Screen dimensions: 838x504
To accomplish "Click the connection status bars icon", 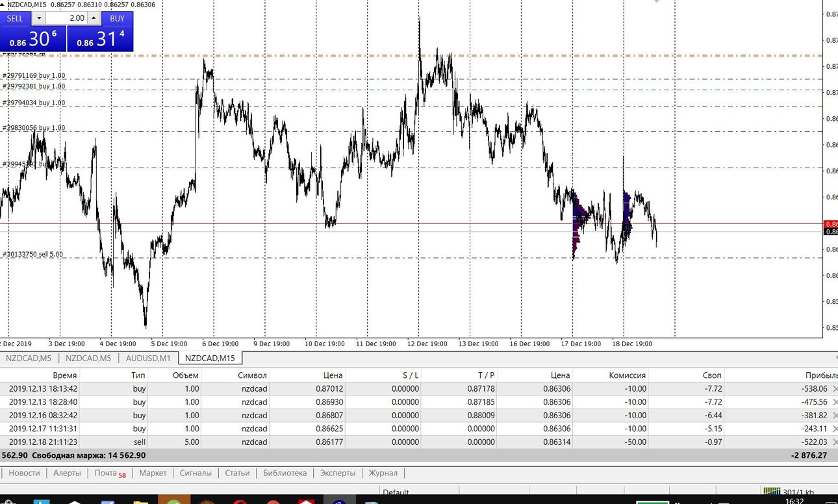I will pyautogui.click(x=772, y=492).
